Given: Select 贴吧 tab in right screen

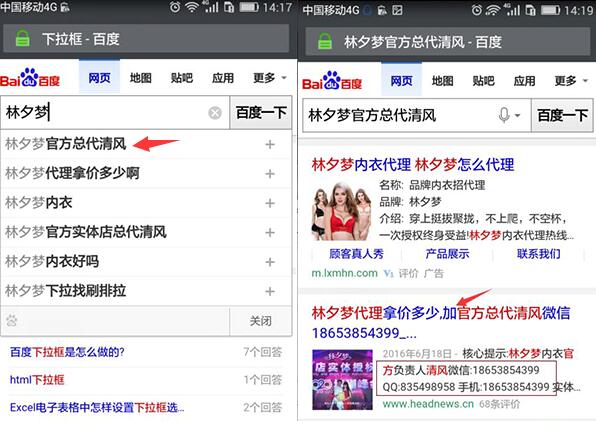Looking at the screenshot, I should click(x=483, y=81).
